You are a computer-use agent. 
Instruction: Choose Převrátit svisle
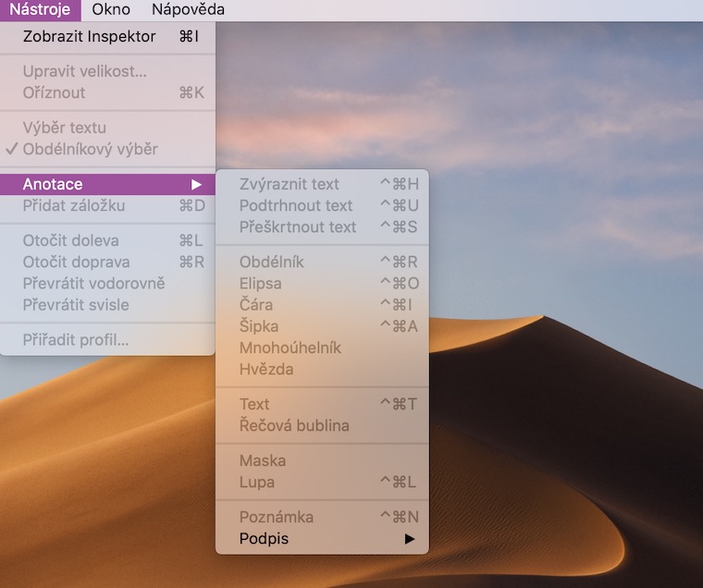[x=107, y=305]
